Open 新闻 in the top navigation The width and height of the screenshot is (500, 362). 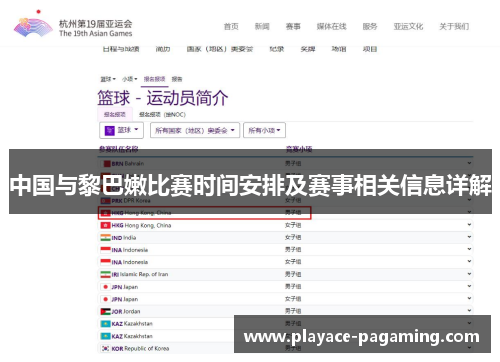click(262, 26)
